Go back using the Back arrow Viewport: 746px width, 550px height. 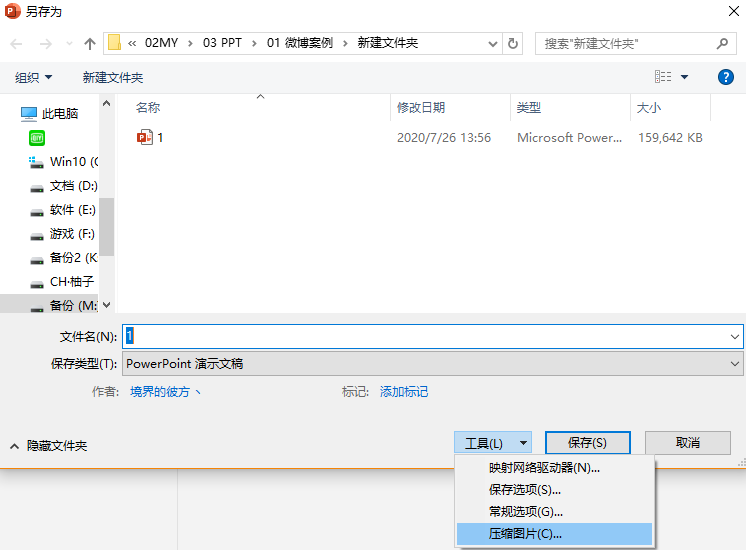click(x=16, y=44)
